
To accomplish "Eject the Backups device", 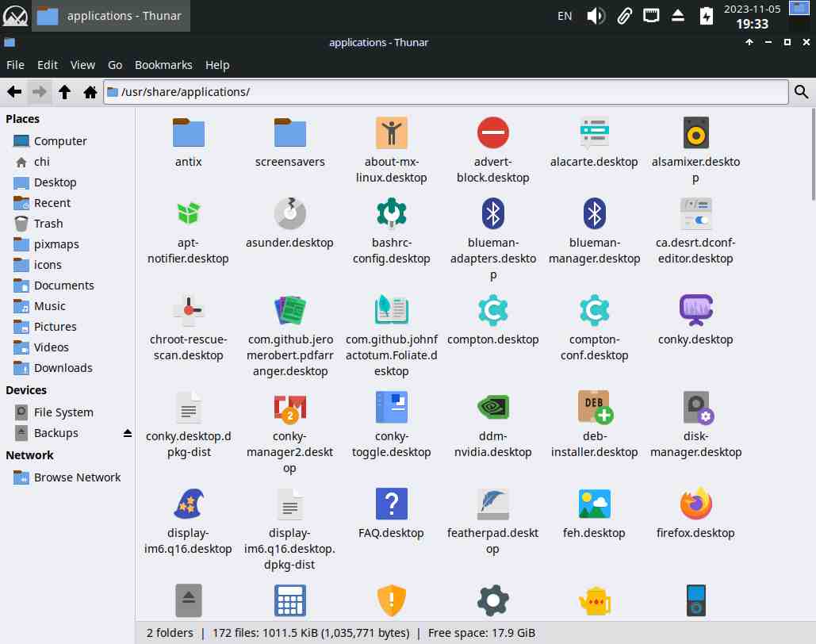I will tap(128, 433).
